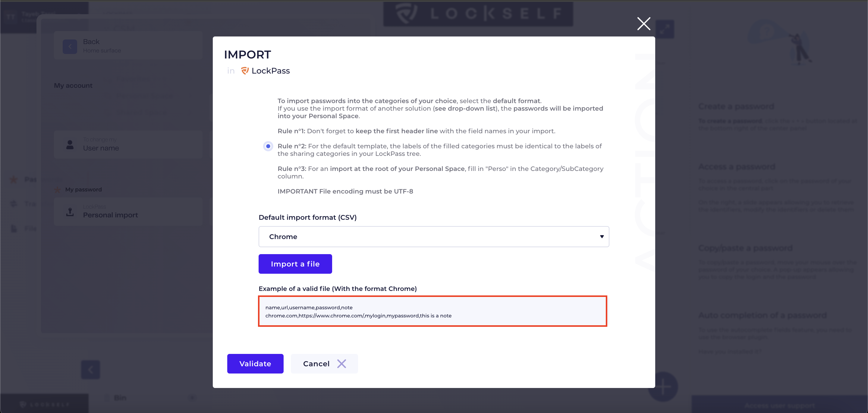
Task: Click the Validate button
Action: pyautogui.click(x=255, y=364)
